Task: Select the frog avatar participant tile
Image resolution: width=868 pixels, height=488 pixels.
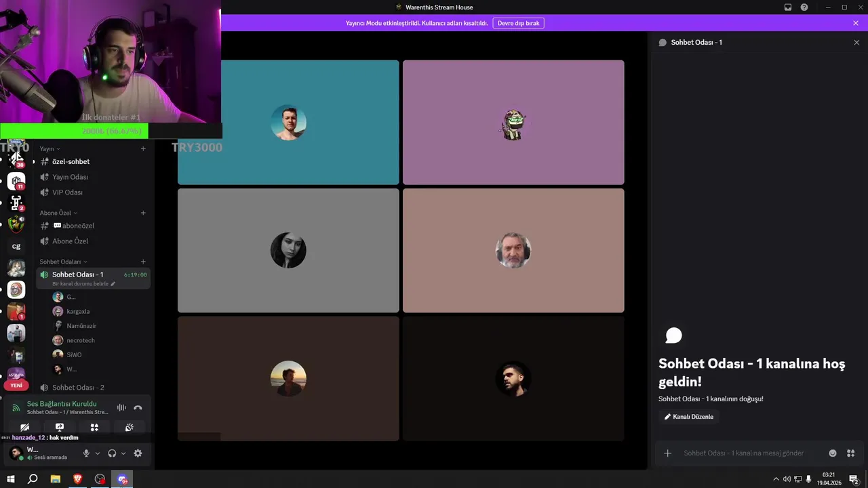Action: 513,122
